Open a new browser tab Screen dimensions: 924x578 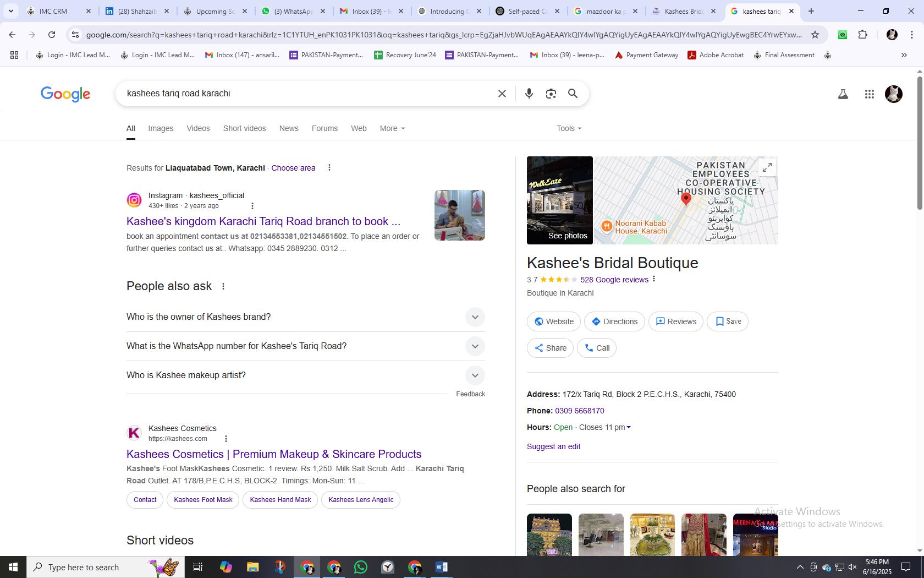click(x=811, y=11)
